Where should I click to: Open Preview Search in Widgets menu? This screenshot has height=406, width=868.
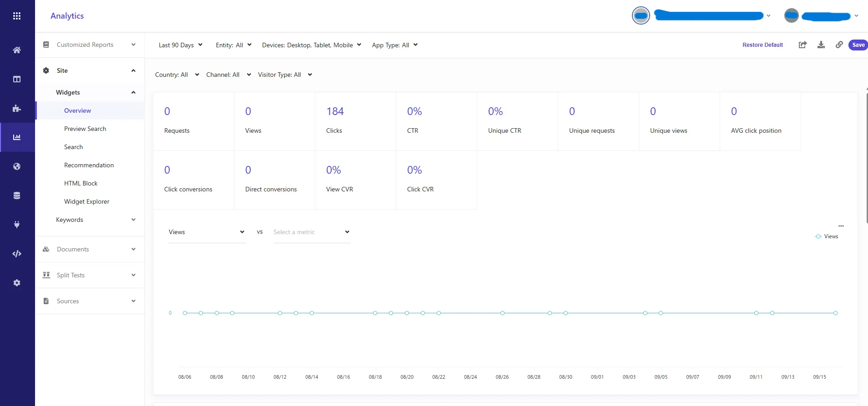pyautogui.click(x=85, y=129)
